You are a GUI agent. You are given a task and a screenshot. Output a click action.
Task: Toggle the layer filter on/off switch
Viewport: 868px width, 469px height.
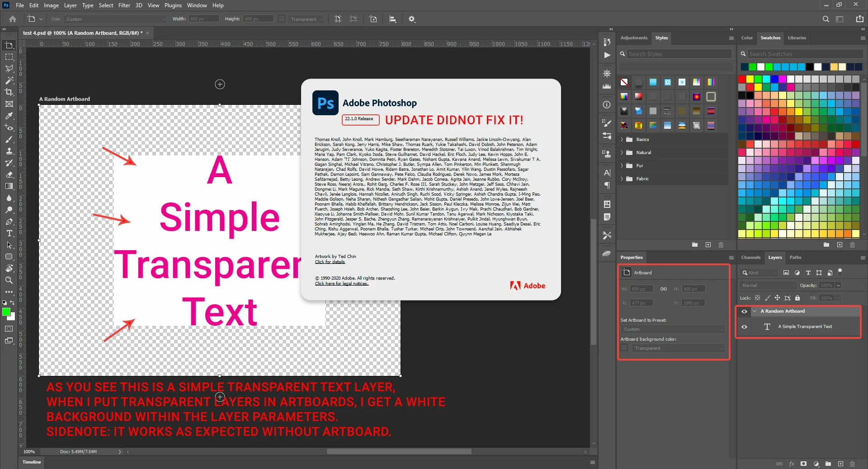(x=840, y=272)
